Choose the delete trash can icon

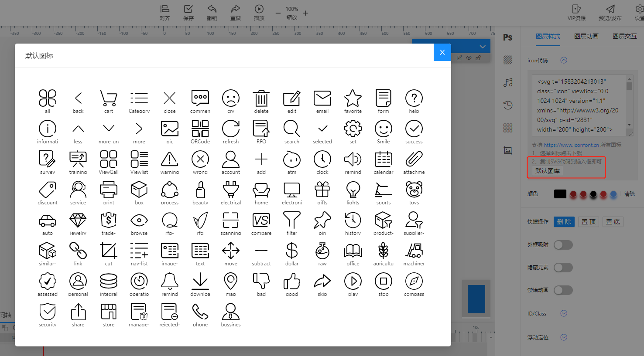[261, 98]
